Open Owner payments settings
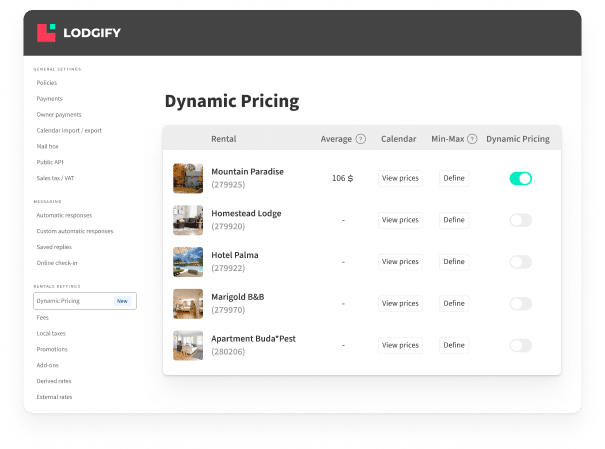The width and height of the screenshot is (605, 449). [59, 115]
